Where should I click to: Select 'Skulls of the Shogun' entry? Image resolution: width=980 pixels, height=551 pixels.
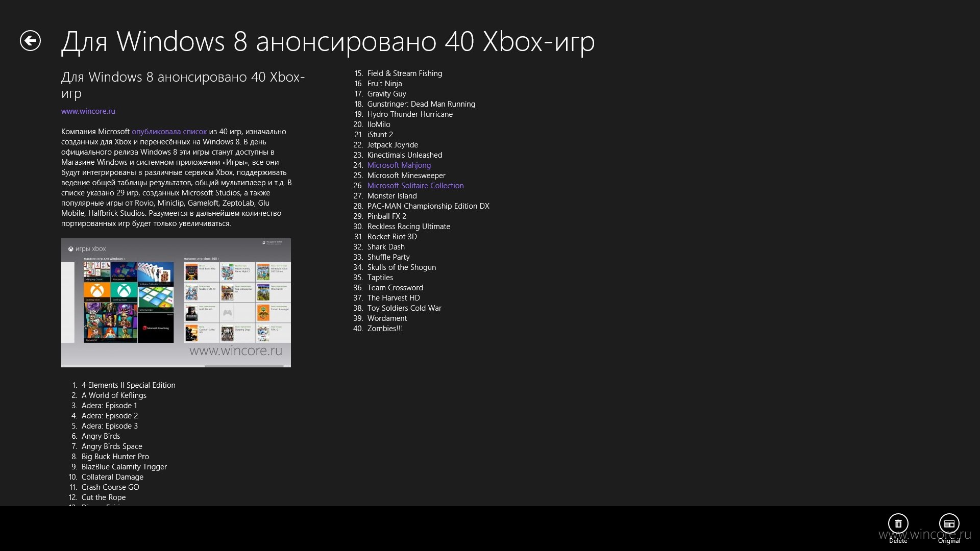[x=402, y=267]
